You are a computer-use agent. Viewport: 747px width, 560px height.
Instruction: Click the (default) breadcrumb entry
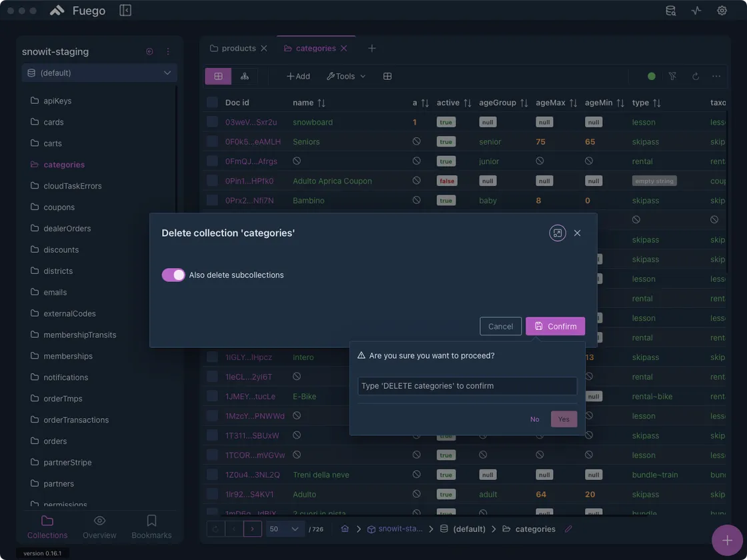click(x=463, y=529)
